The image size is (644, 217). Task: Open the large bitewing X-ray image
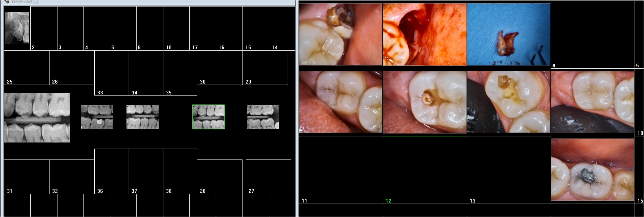tap(37, 118)
